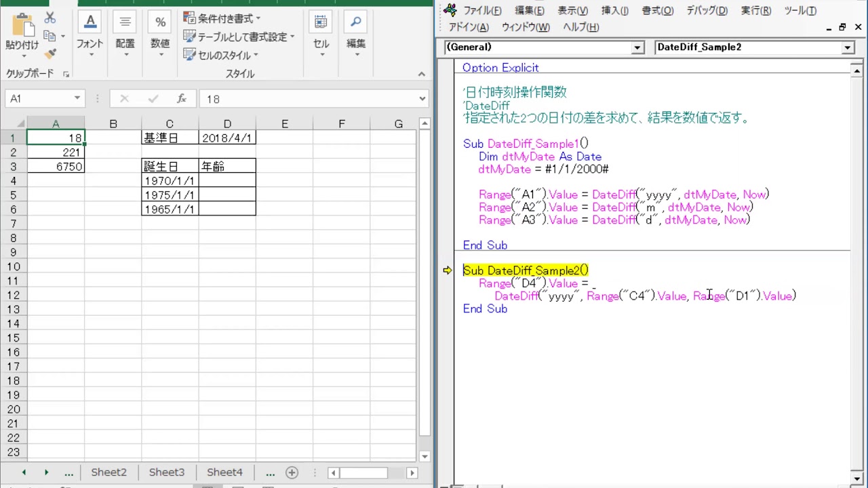This screenshot has height=488, width=868.
Task: Click the Cut scissors icon
Action: [x=50, y=18]
